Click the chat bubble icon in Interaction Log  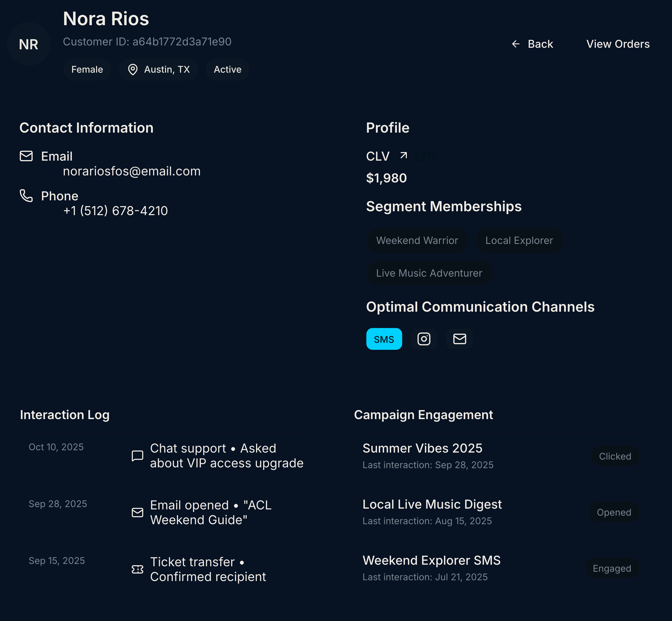[x=138, y=456]
